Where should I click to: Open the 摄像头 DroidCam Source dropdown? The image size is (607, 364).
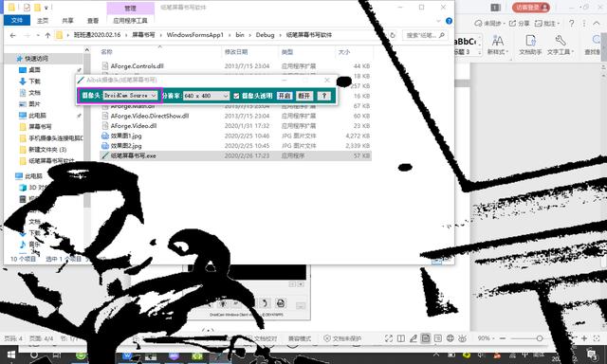130,95
